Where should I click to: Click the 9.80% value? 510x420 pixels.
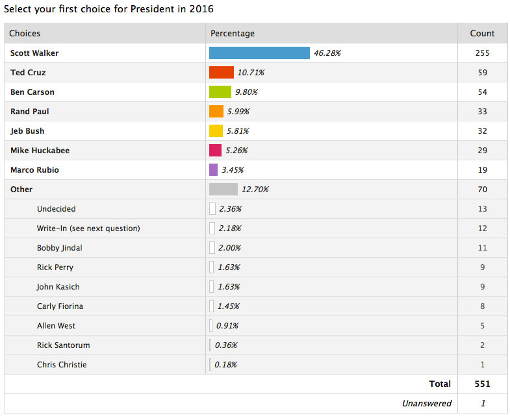pyautogui.click(x=246, y=92)
